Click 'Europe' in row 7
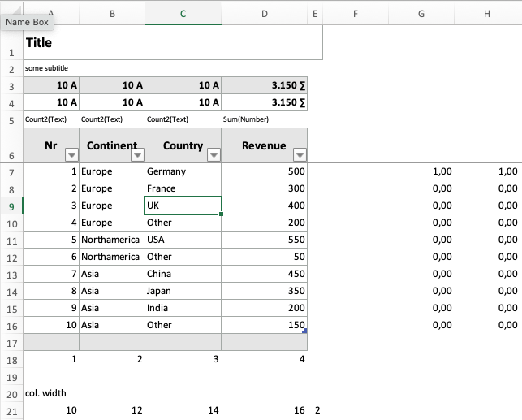Viewport: 522px width, 420px height. 112,171
